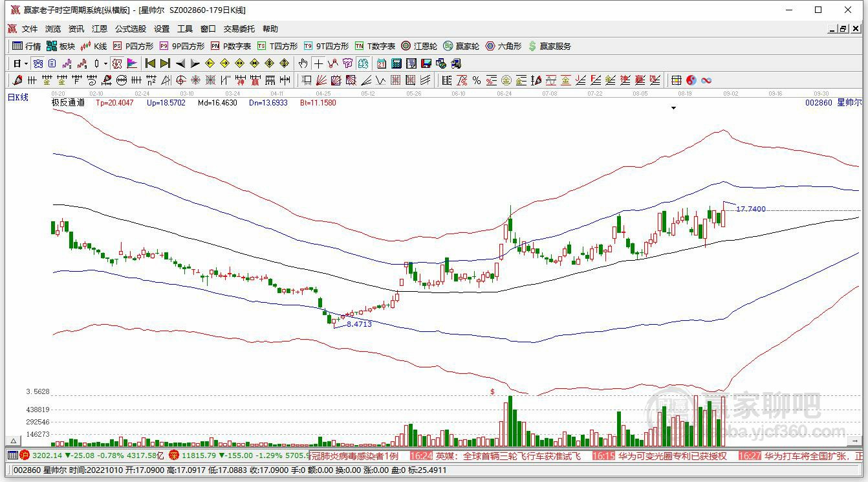Image resolution: width=868 pixels, height=482 pixels.
Task: Click the 极反通道 indicator name
Action: pyautogui.click(x=68, y=102)
